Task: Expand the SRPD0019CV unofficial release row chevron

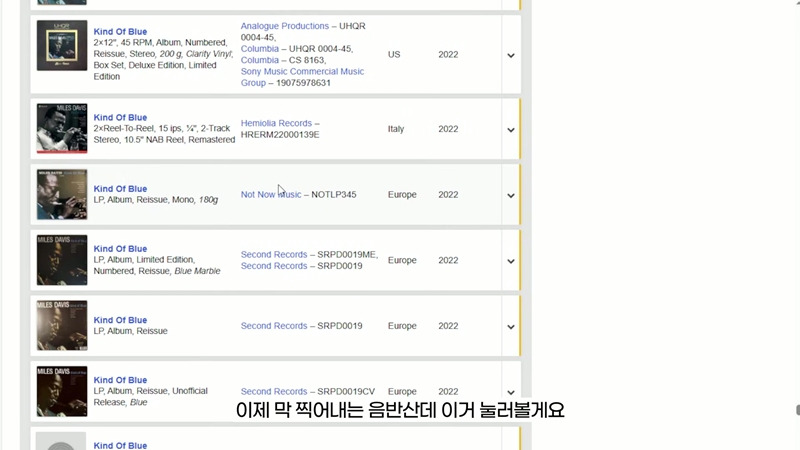Action: point(511,392)
